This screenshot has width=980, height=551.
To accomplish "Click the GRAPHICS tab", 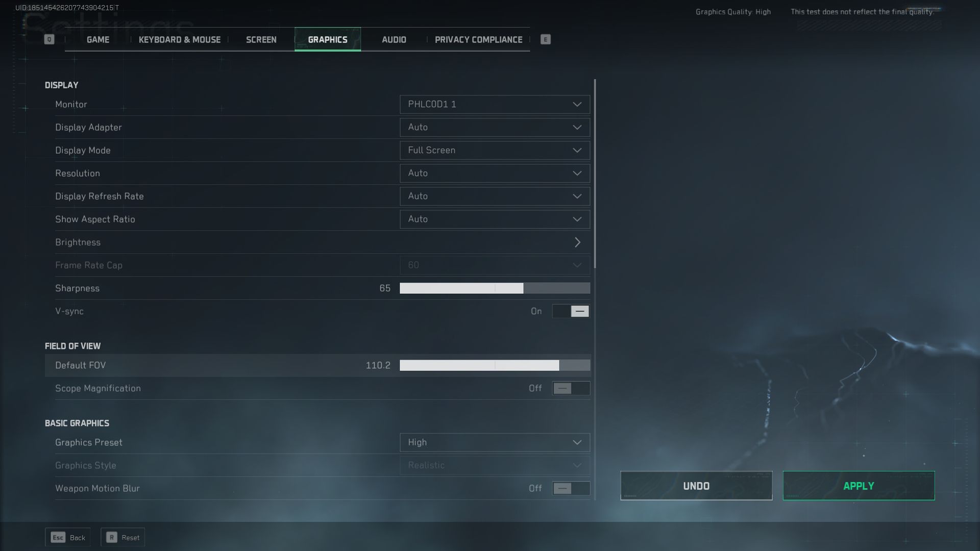I will (x=327, y=38).
